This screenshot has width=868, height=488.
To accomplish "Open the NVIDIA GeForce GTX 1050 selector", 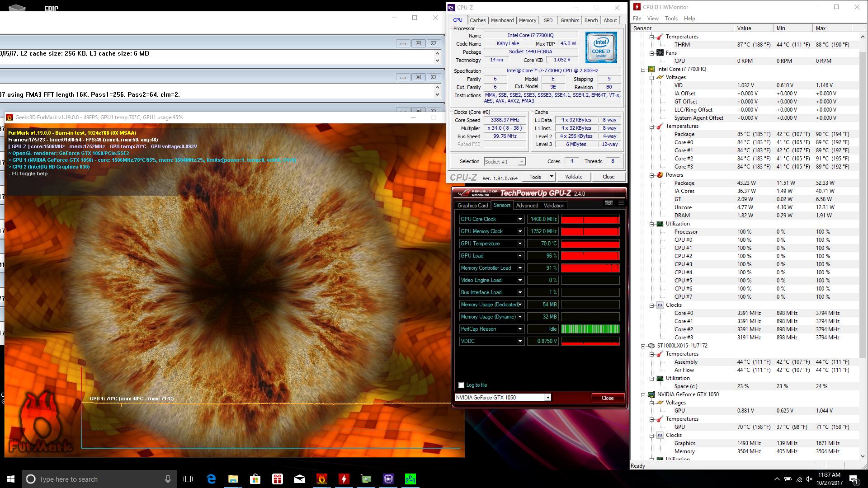I will click(x=547, y=398).
